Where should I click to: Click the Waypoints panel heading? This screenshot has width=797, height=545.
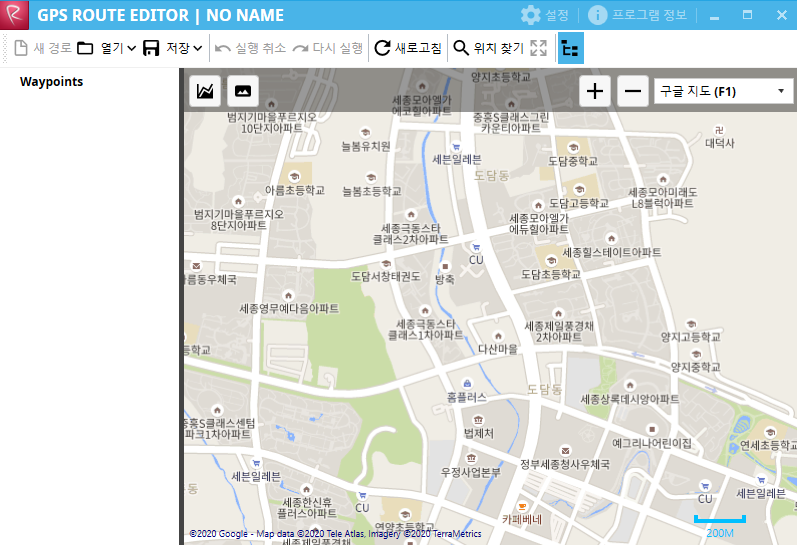pos(51,81)
